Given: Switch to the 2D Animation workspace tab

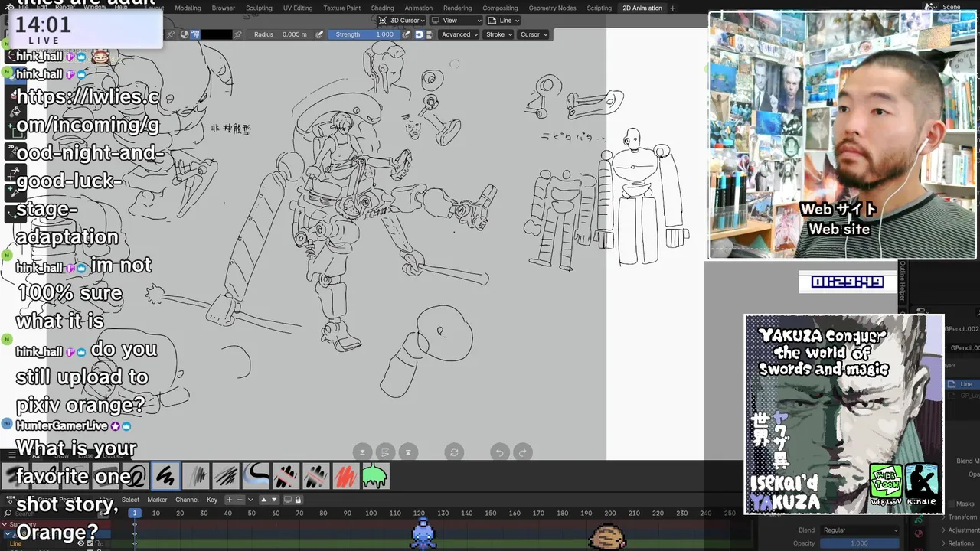Looking at the screenshot, I should click(x=642, y=8).
